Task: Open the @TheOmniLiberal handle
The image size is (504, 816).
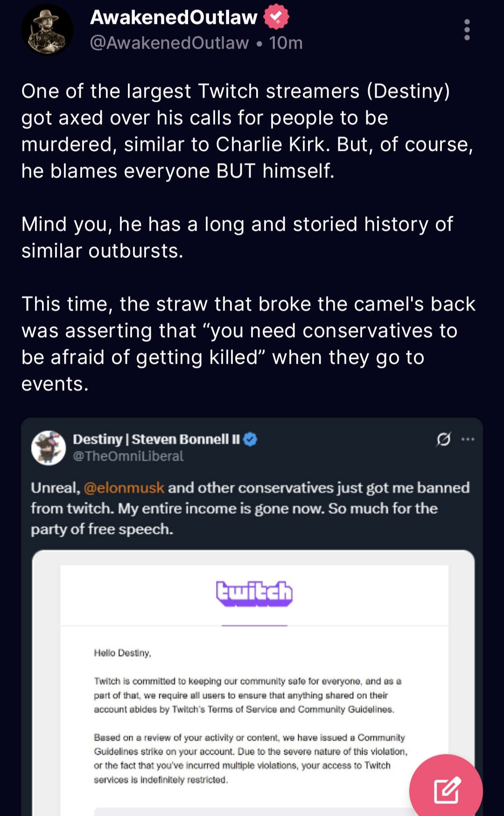Action: click(128, 456)
